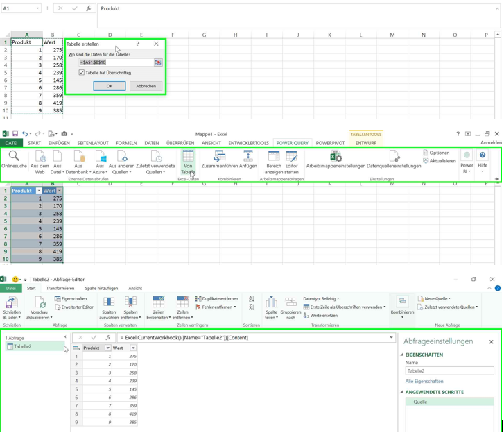504x435 pixels.
Task: Open Spalte hinzufügen tab
Action: [101, 289]
